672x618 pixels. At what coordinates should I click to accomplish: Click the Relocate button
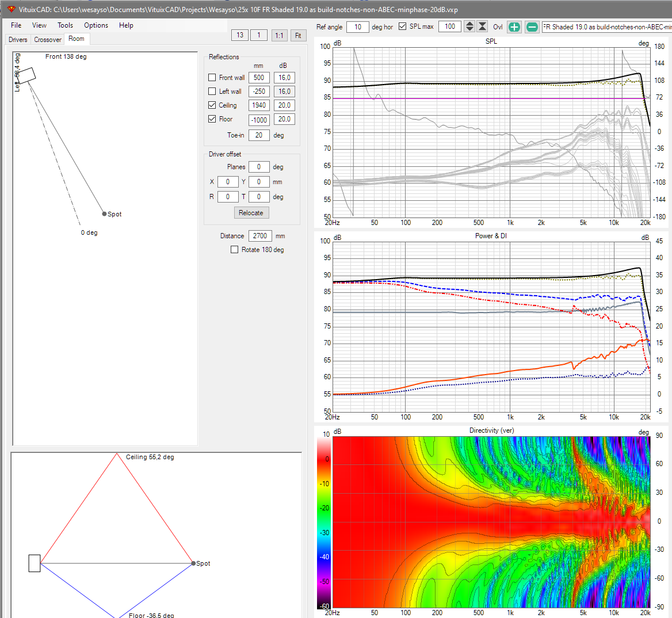(251, 212)
